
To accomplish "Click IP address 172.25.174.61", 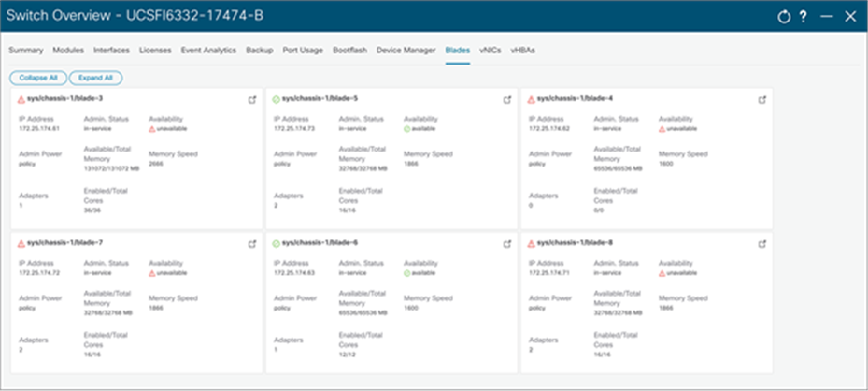I will coord(39,129).
